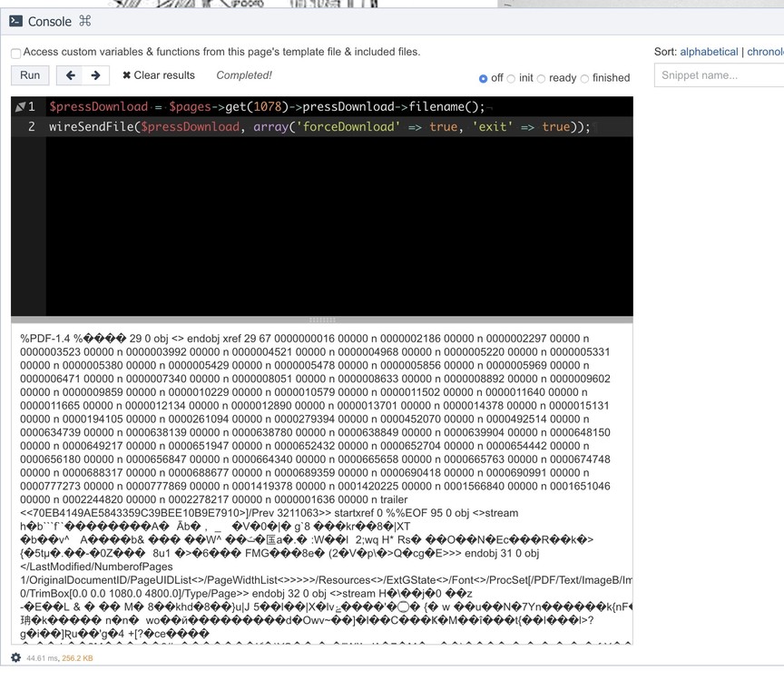Select the 'off' run mode radio

[483, 79]
